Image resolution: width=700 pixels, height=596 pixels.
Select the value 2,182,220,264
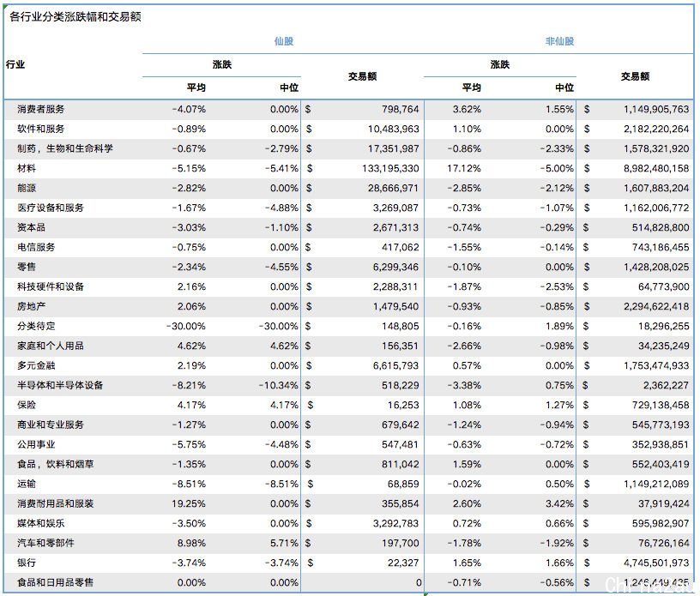point(656,129)
